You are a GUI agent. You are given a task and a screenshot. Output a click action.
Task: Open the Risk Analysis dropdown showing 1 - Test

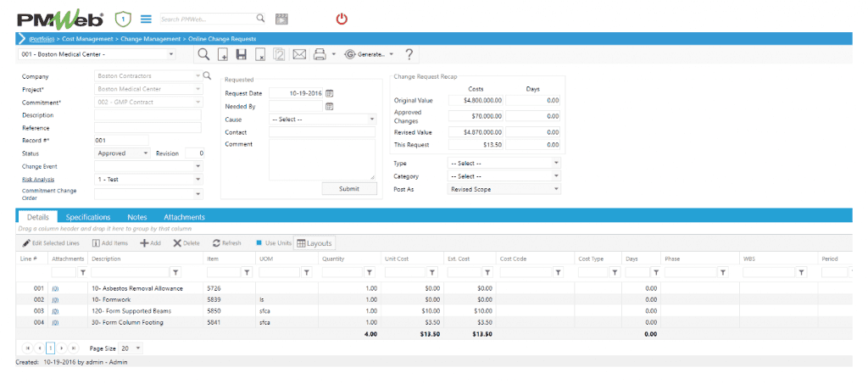148,179
